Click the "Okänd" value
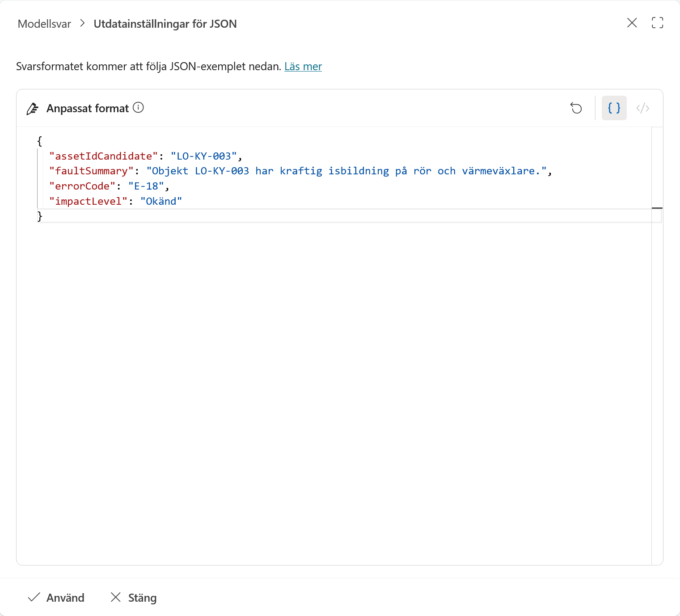Screen dimensions: 680x616 click(x=161, y=201)
